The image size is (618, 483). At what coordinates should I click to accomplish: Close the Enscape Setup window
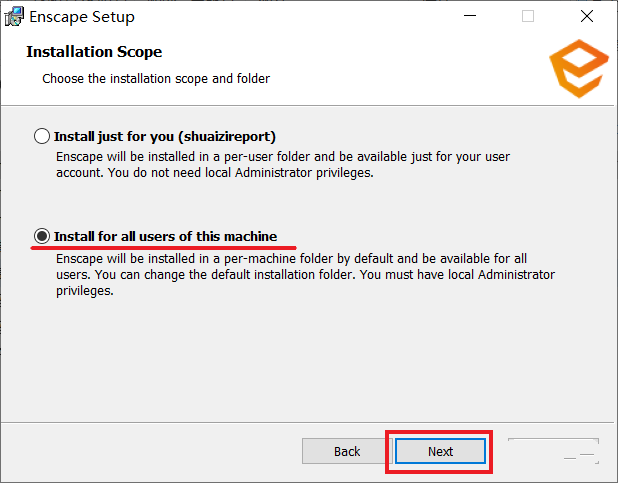586,16
